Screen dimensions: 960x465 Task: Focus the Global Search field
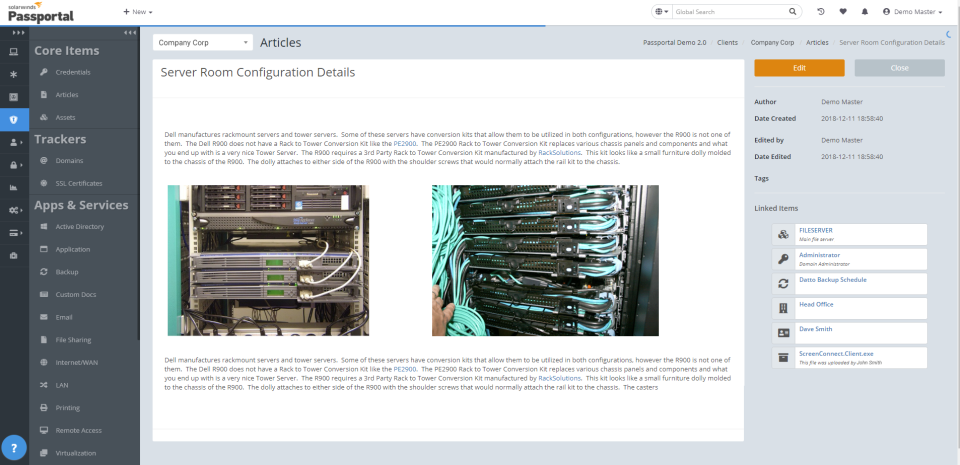[x=729, y=12]
